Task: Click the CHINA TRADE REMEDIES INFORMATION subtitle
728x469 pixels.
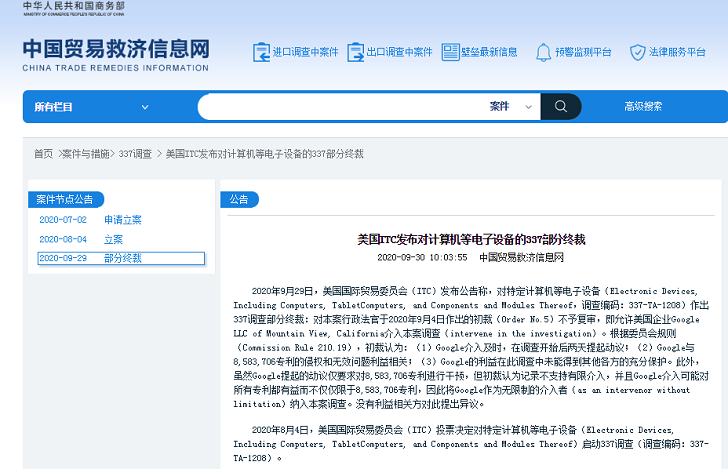Action: tap(116, 68)
